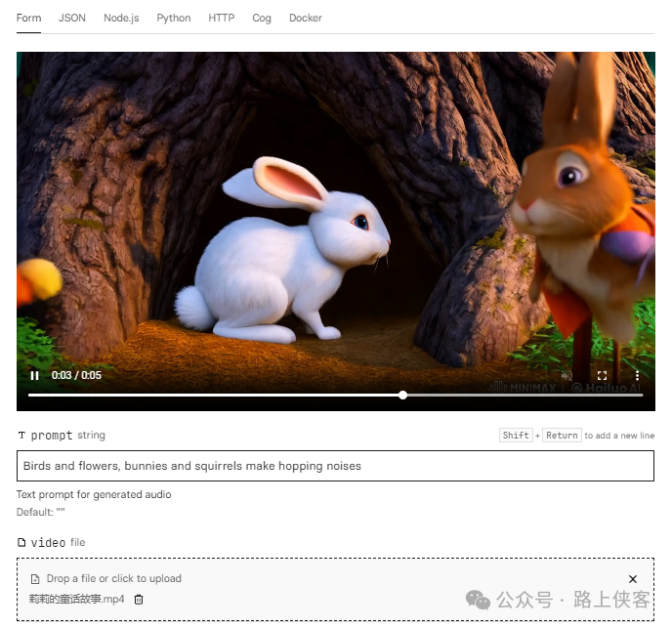Switch to the Form tab
This screenshot has width=672, height=627.
28,18
